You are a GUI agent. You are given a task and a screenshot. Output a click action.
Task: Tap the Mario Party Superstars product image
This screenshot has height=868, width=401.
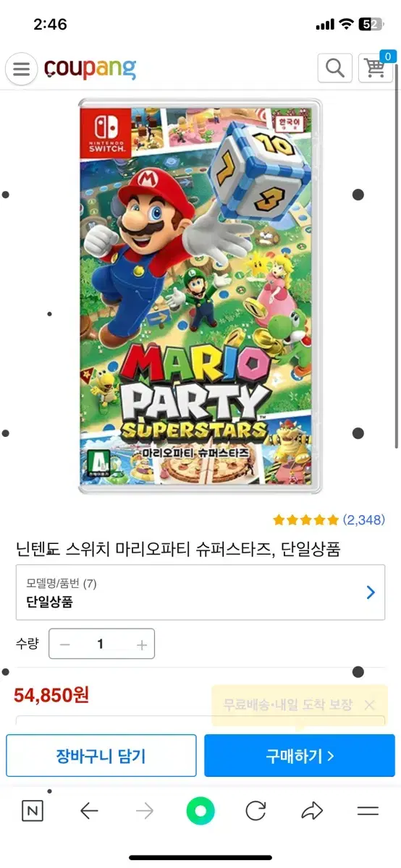pyautogui.click(x=200, y=297)
